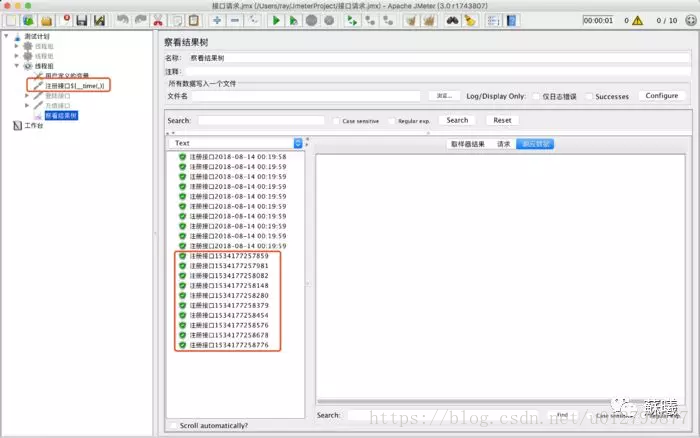
Task: Select result 注册接口1534177257981
Action: pyautogui.click(x=229, y=266)
